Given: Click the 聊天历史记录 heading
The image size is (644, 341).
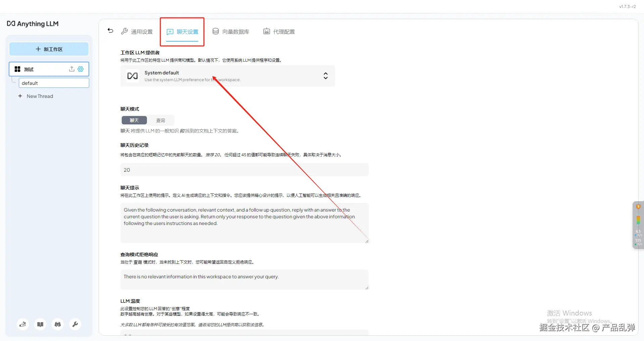Looking at the screenshot, I should coord(135,145).
